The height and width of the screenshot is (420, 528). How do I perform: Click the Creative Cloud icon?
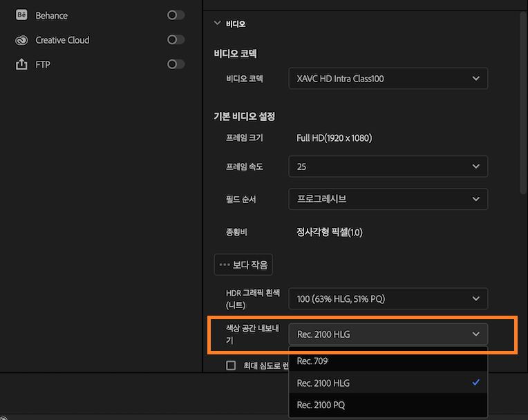pyautogui.click(x=21, y=40)
